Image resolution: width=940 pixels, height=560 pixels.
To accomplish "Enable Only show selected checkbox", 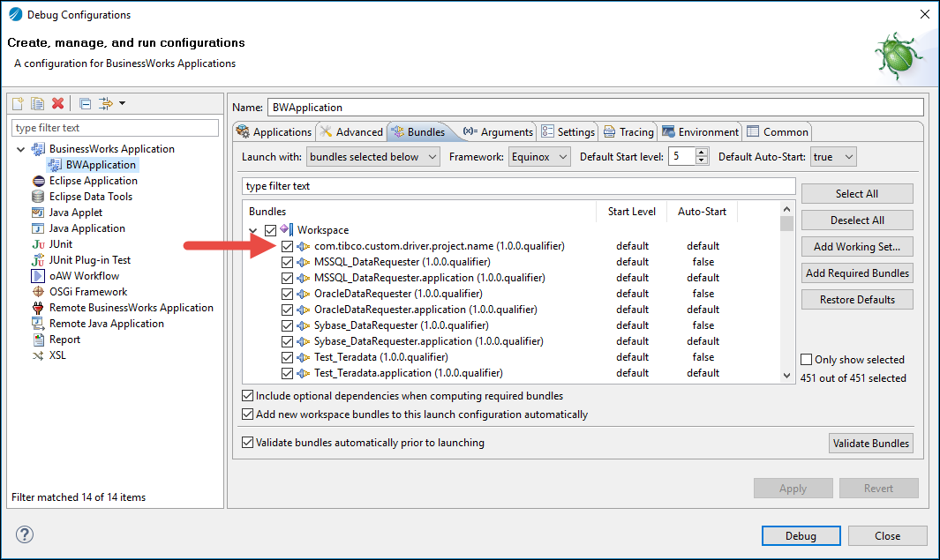I will coord(807,360).
